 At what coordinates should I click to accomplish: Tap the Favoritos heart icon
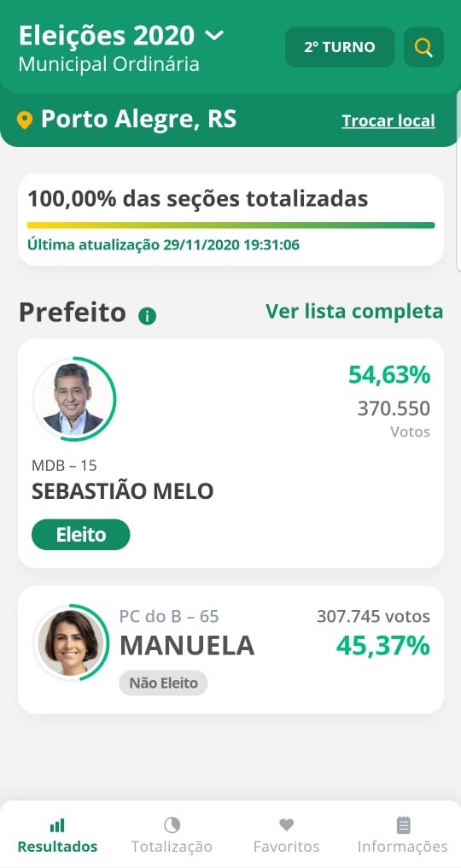[x=287, y=825]
